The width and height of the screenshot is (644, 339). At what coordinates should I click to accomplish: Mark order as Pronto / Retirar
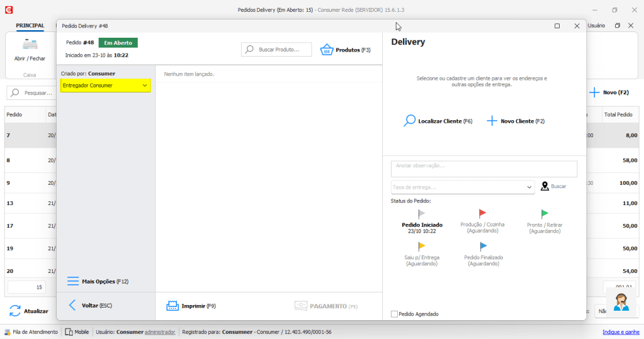545,214
